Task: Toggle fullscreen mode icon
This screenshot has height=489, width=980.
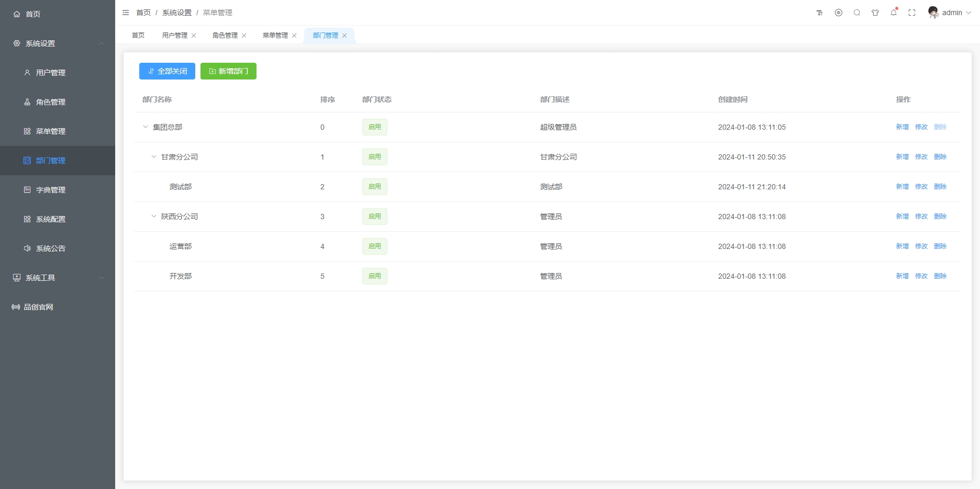Action: tap(912, 13)
